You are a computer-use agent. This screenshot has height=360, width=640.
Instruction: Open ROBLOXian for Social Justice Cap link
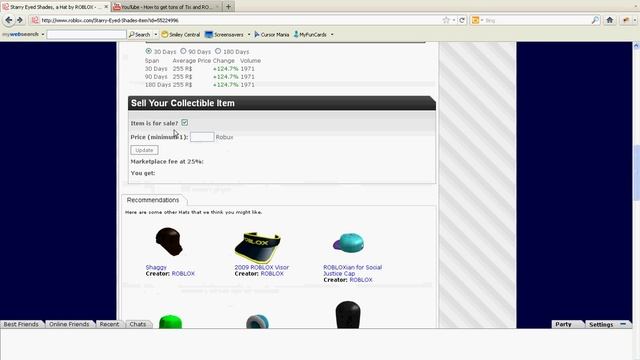[x=352, y=270]
